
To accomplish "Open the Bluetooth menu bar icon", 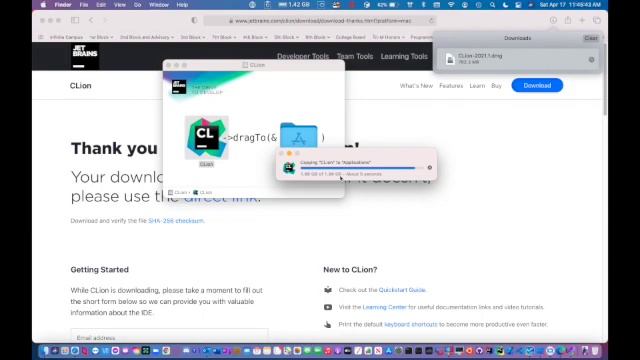I will coord(423,5).
